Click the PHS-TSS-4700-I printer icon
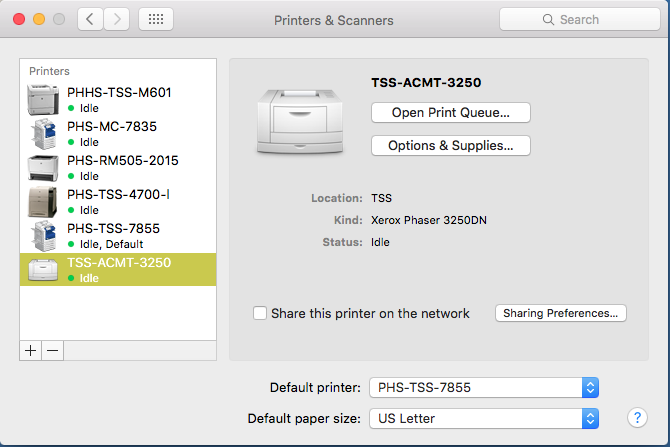This screenshot has width=670, height=447. (45, 201)
